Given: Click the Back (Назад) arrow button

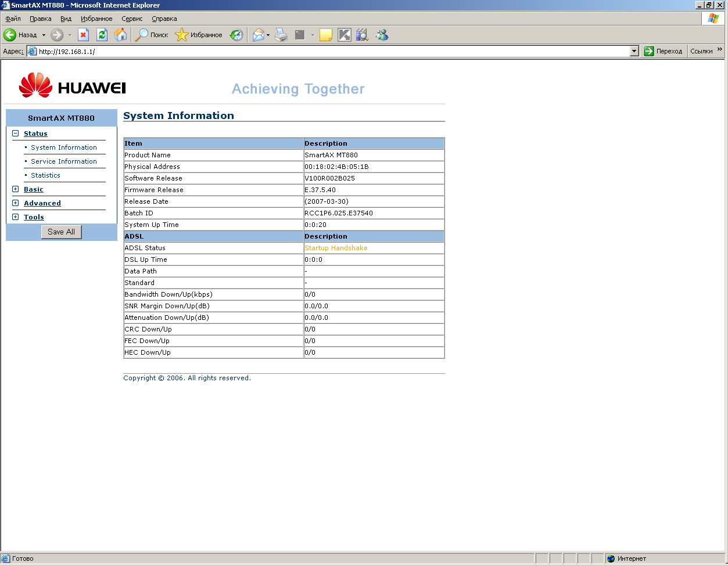Looking at the screenshot, I should tap(20, 35).
